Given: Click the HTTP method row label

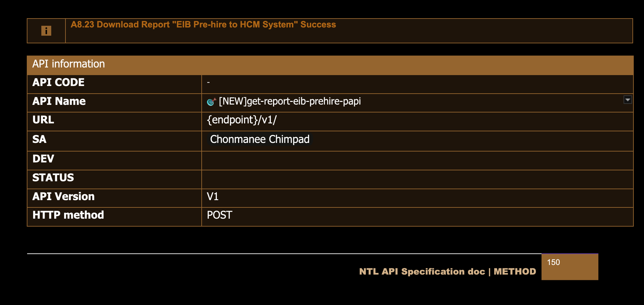Looking at the screenshot, I should (68, 215).
